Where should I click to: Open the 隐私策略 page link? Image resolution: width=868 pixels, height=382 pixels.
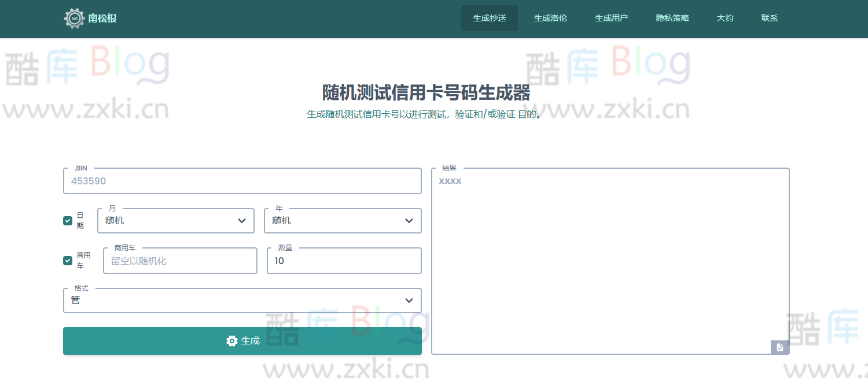tap(672, 18)
